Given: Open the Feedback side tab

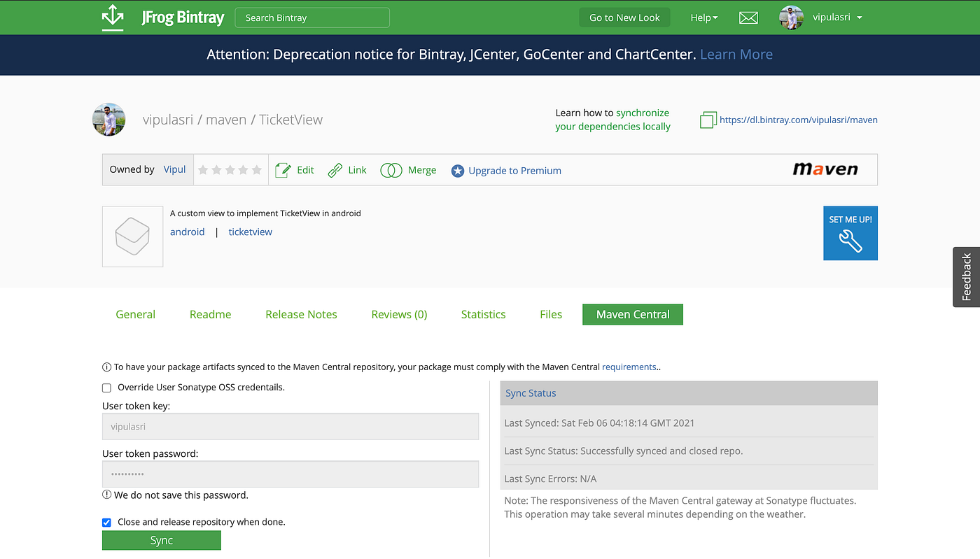Looking at the screenshot, I should click(x=966, y=277).
